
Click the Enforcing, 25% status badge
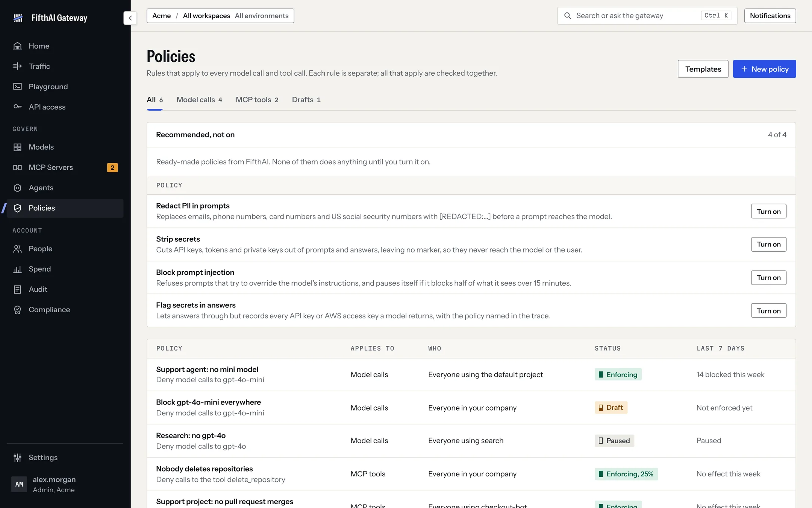click(x=626, y=474)
